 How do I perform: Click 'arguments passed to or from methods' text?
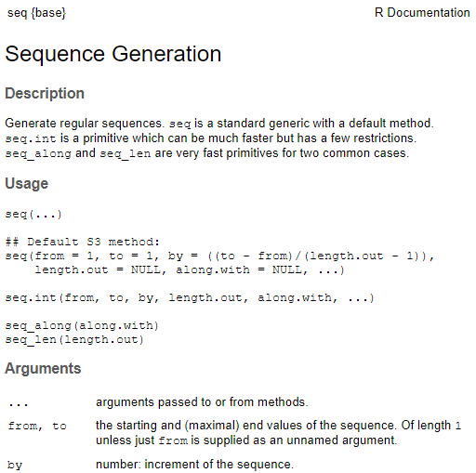(202, 402)
